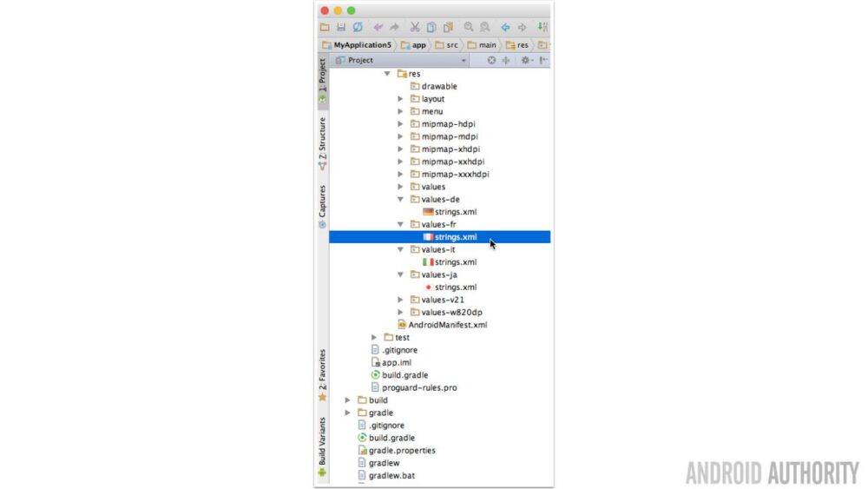The image size is (868, 489).
Task: Click the Undo arrow icon
Action: (378, 27)
